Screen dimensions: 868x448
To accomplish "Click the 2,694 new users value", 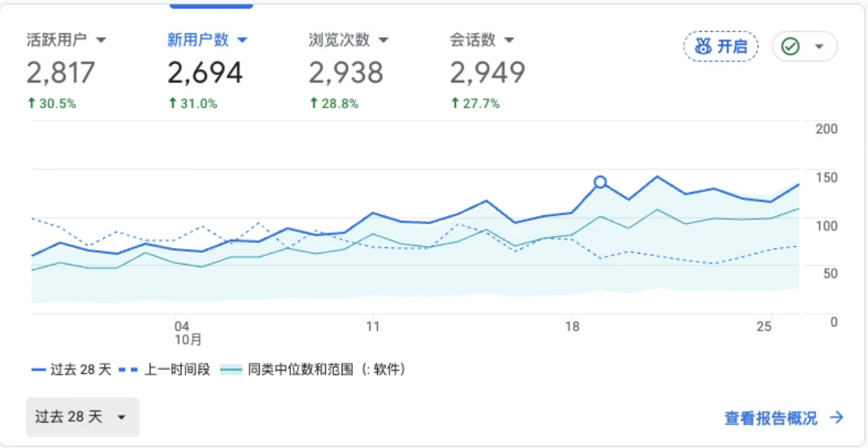I will coord(205,72).
